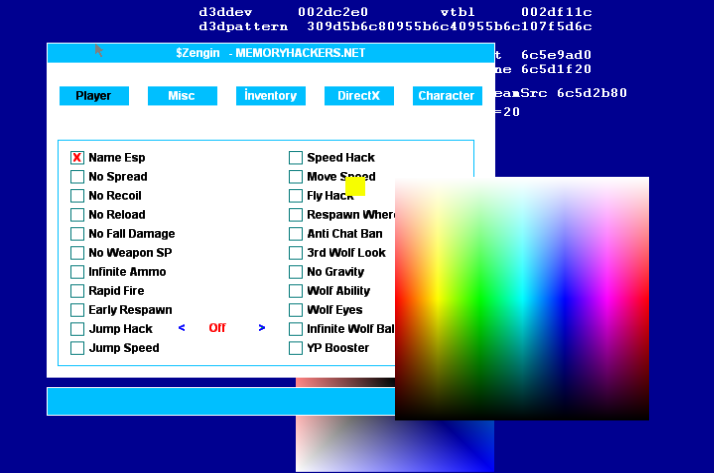
Task: Click the address 6c5d2b80
Action: pos(592,93)
